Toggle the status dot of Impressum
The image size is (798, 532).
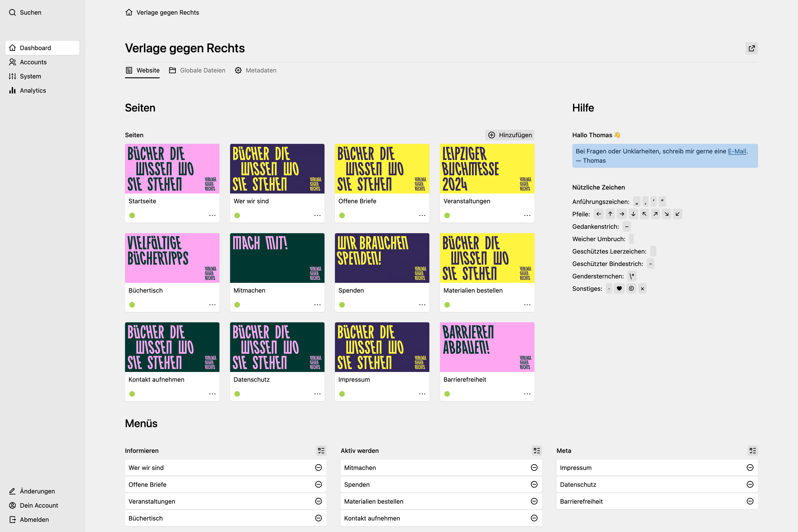[342, 394]
